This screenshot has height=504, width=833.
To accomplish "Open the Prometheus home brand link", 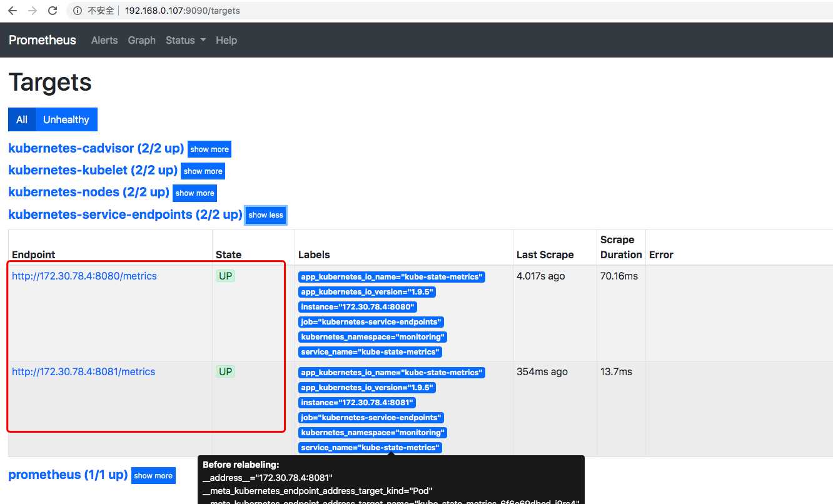I will 43,40.
